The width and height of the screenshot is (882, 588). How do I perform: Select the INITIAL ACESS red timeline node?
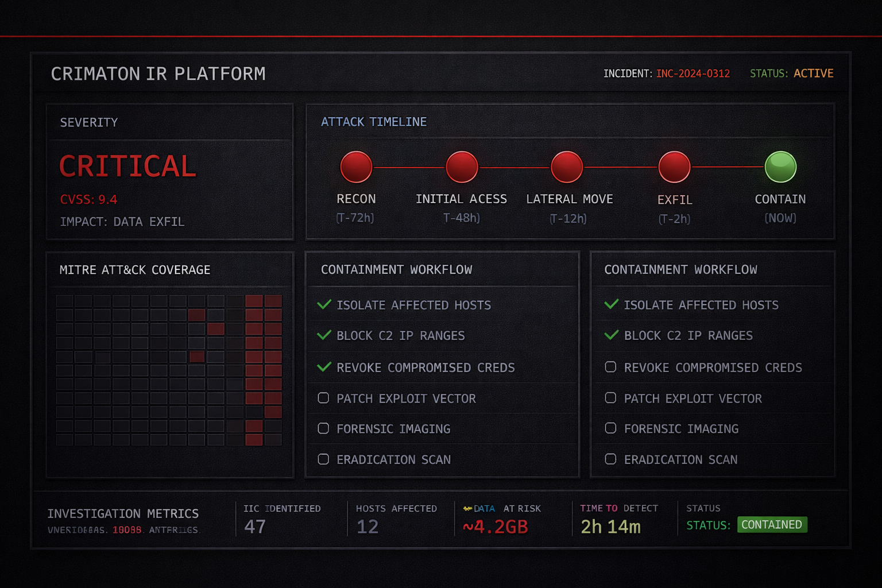[462, 167]
